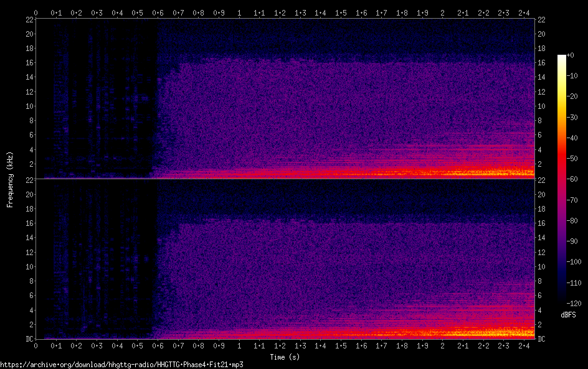Click the 'Frequency (kHz)' vertical axis label
This screenshot has height=369, width=588.
10,179
